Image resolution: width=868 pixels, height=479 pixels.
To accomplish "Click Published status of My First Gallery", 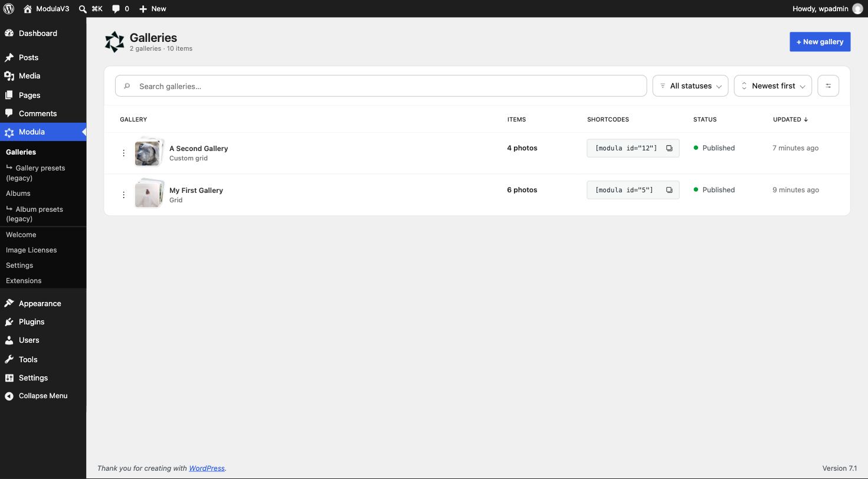I will (714, 190).
